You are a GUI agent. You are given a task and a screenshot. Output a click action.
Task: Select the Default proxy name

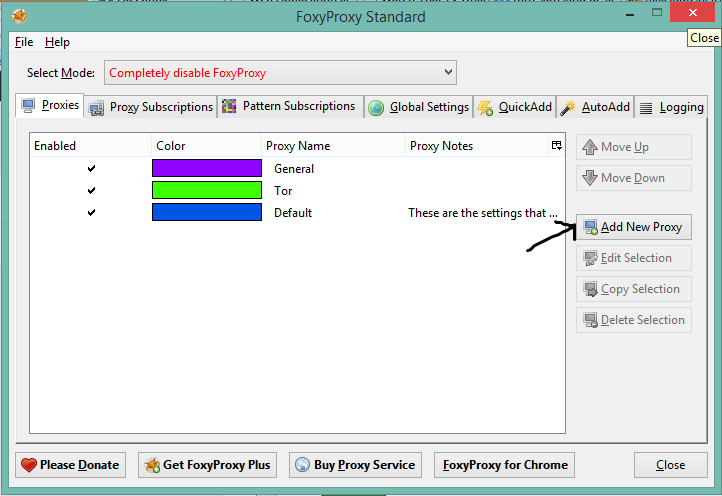293,213
